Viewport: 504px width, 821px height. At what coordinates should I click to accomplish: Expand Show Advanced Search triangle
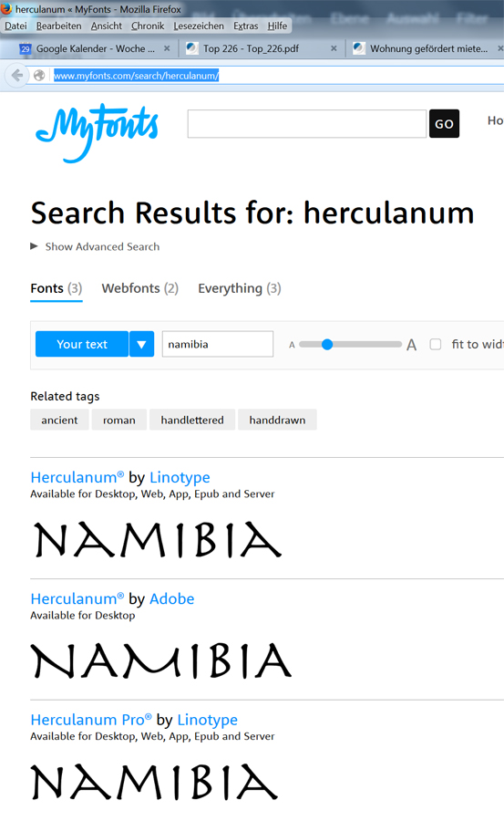[34, 246]
